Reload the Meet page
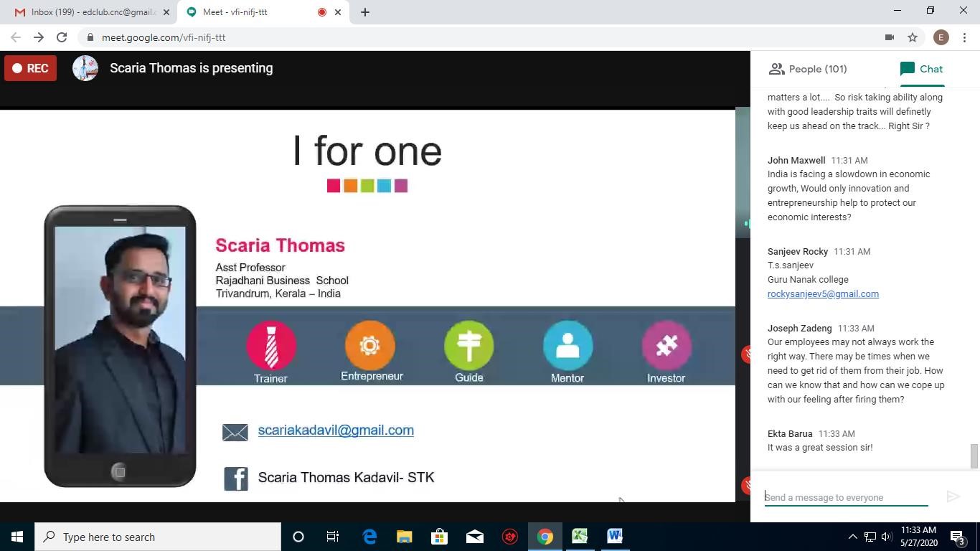The height and width of the screenshot is (551, 980). point(62,37)
